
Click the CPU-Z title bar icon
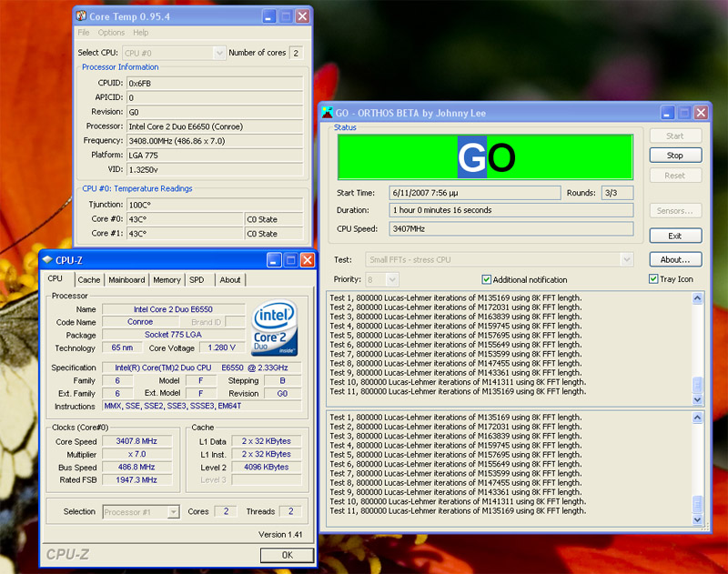[x=47, y=260]
